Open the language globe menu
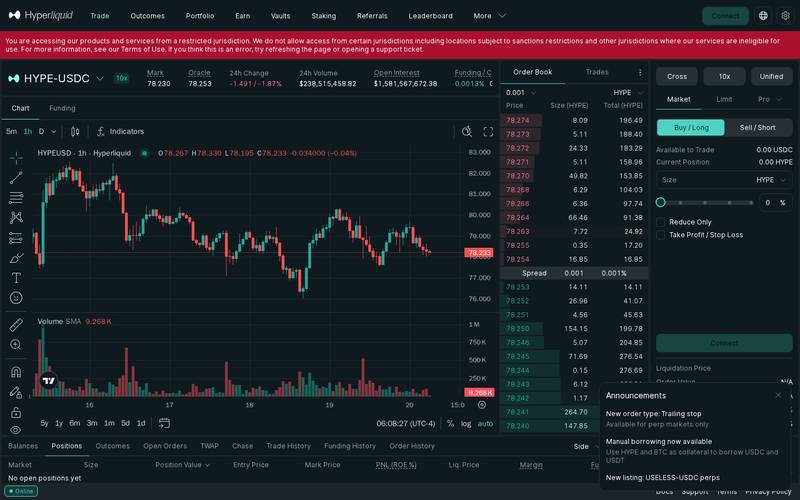This screenshot has height=500, width=800. pyautogui.click(x=763, y=16)
